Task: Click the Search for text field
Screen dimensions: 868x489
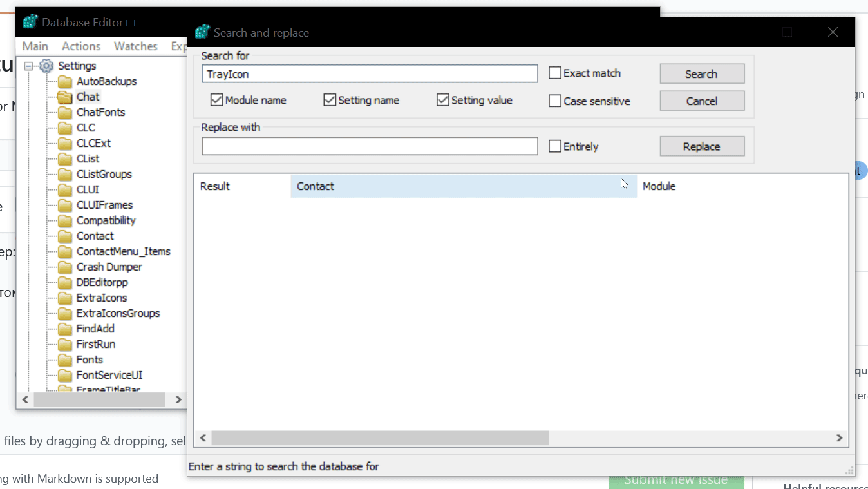Action: pos(370,74)
